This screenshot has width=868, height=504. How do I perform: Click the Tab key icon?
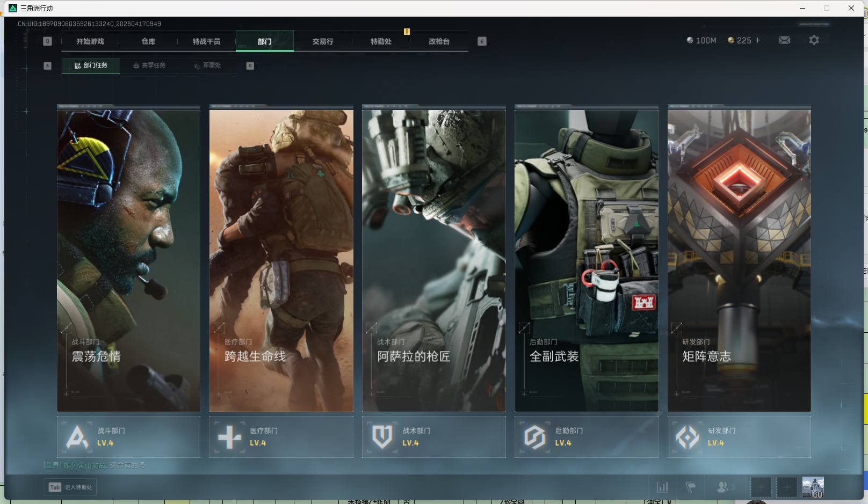pos(55,487)
